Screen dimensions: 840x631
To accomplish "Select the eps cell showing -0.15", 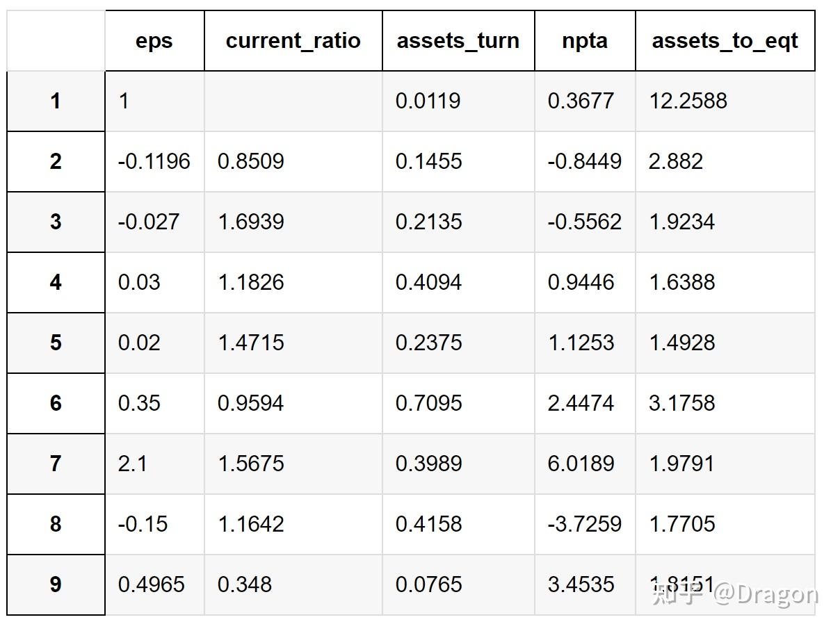I will tap(143, 524).
